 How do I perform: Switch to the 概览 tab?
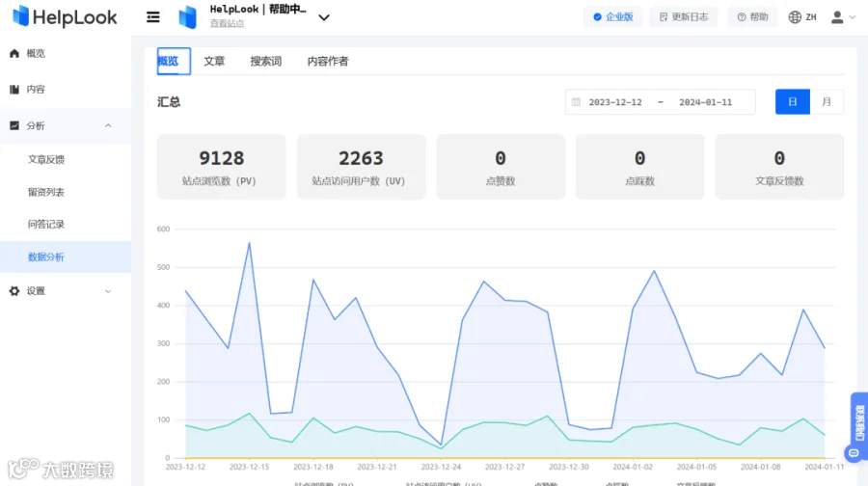(x=174, y=61)
